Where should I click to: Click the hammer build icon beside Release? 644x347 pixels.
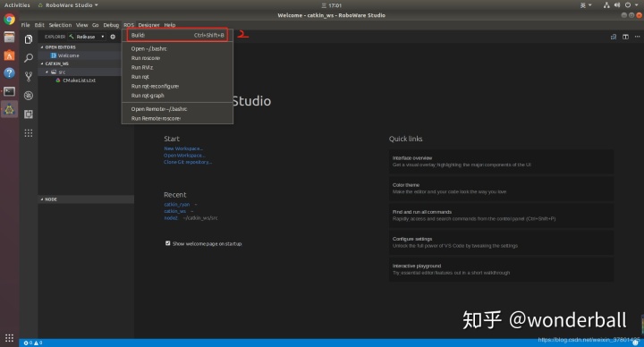click(72, 37)
